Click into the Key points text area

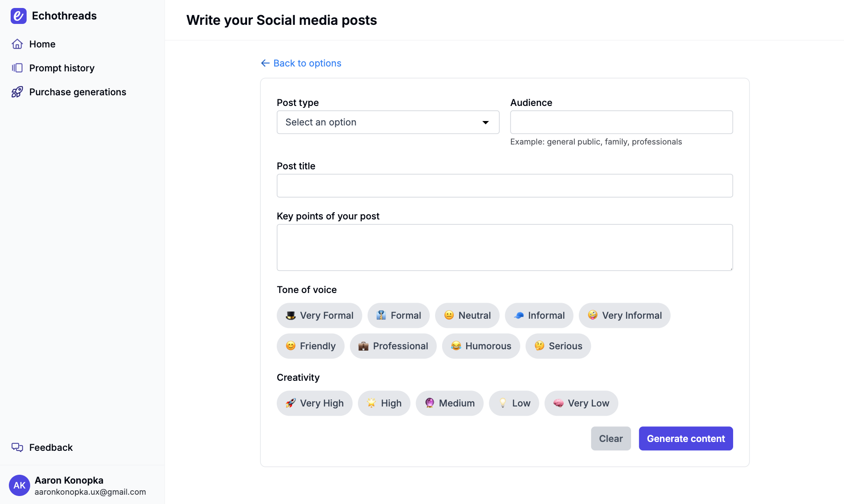tap(505, 247)
